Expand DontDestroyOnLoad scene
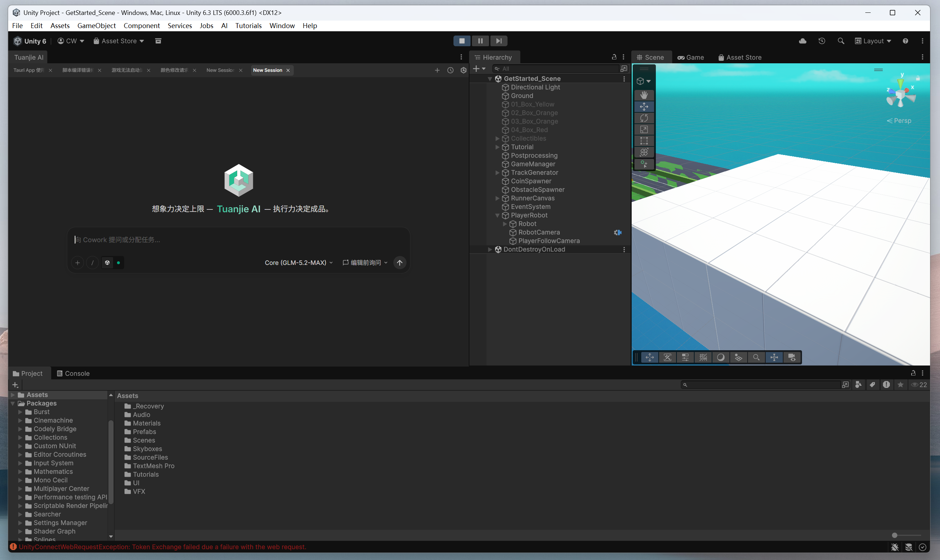Screen dimensions: 940x560 pyautogui.click(x=489, y=250)
